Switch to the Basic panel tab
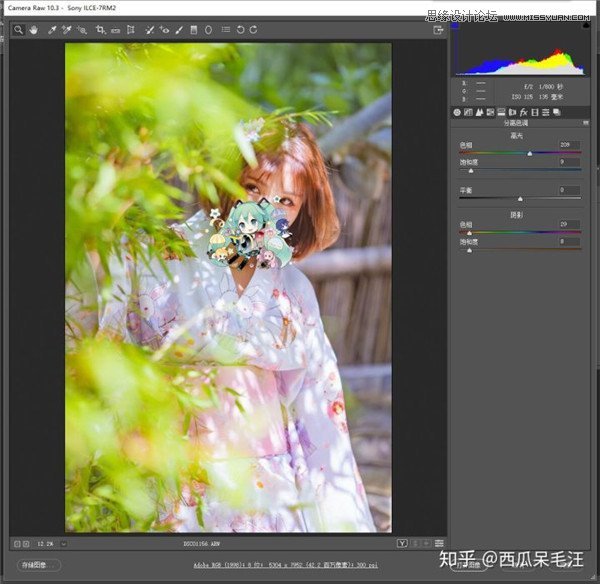Viewport: 600px width, 584px height. (x=457, y=112)
